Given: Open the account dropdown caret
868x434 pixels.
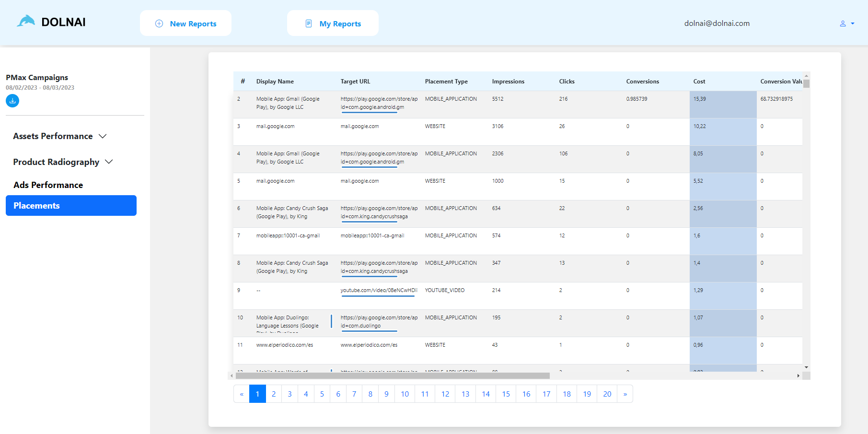Looking at the screenshot, I should point(853,23).
